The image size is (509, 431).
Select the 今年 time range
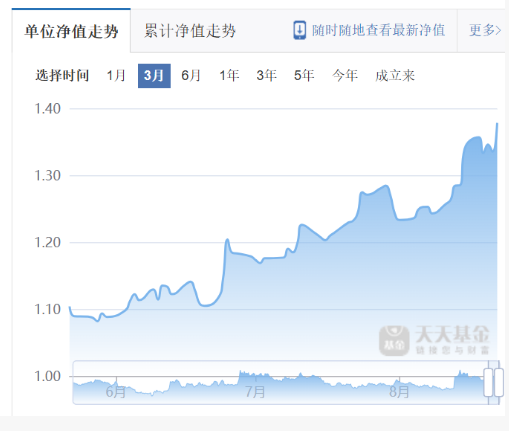[x=345, y=76]
